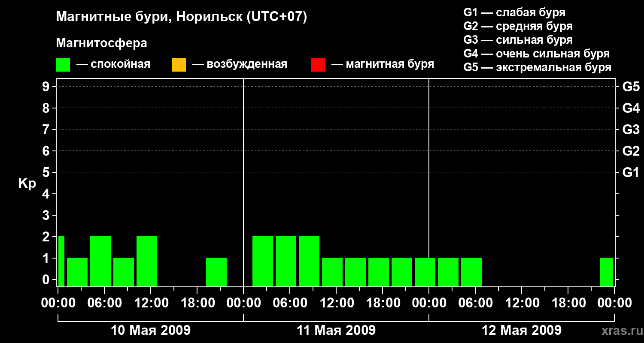644x343 pixels.
Task: Click the final narrow bar ending 12 Мая
Action: (x=607, y=272)
